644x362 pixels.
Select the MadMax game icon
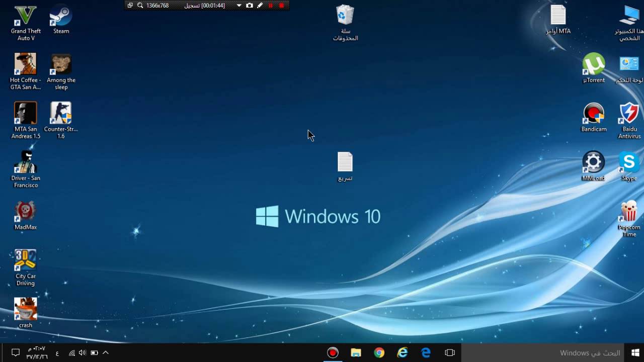pos(26,216)
